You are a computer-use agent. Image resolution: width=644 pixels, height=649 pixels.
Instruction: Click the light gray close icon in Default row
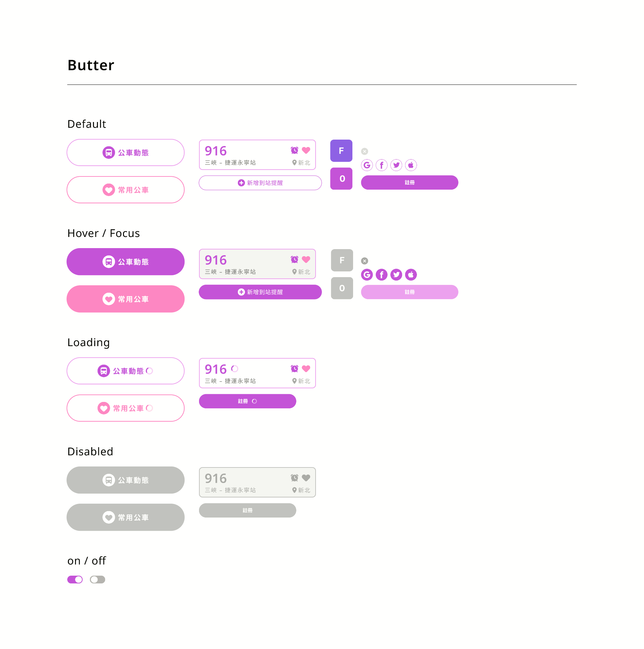pos(364,151)
